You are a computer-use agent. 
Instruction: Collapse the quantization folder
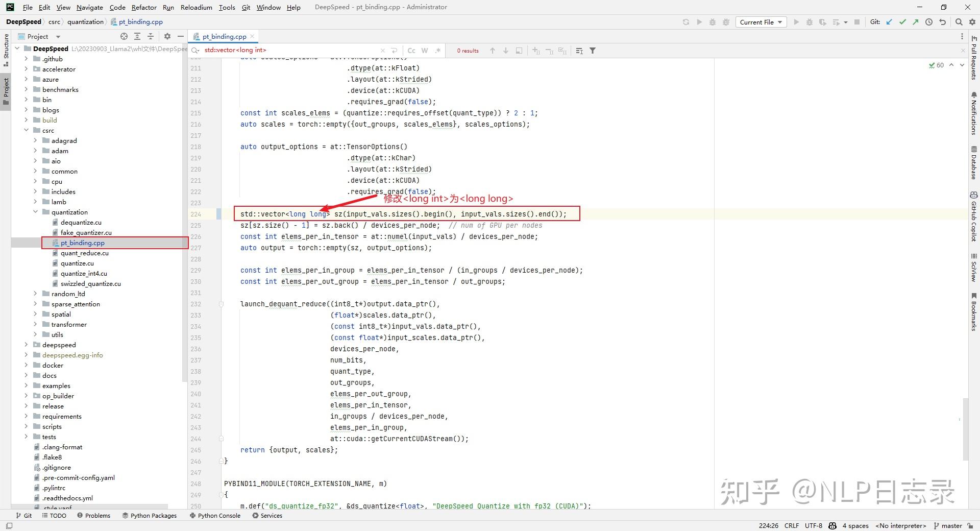pos(35,212)
